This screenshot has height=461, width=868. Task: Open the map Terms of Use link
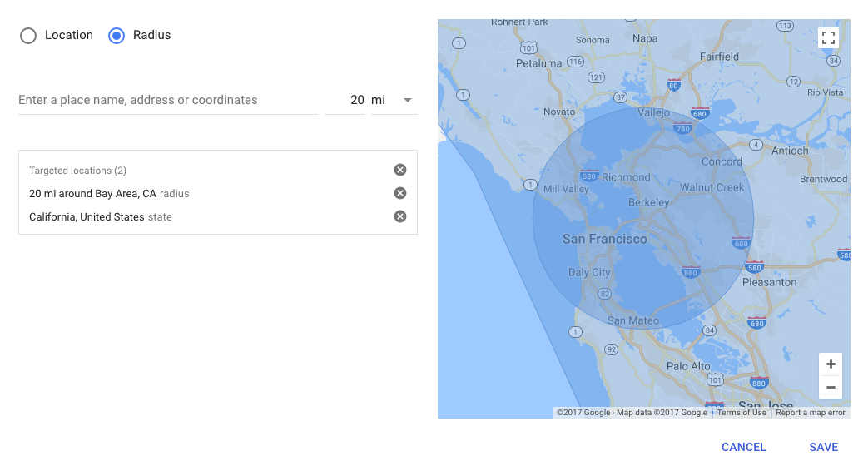tap(742, 413)
